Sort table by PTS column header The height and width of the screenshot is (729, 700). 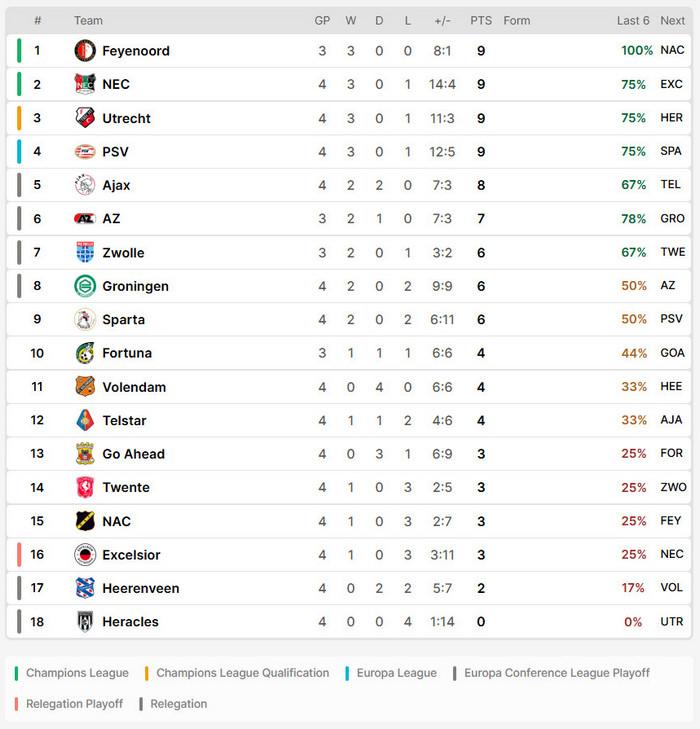point(481,20)
